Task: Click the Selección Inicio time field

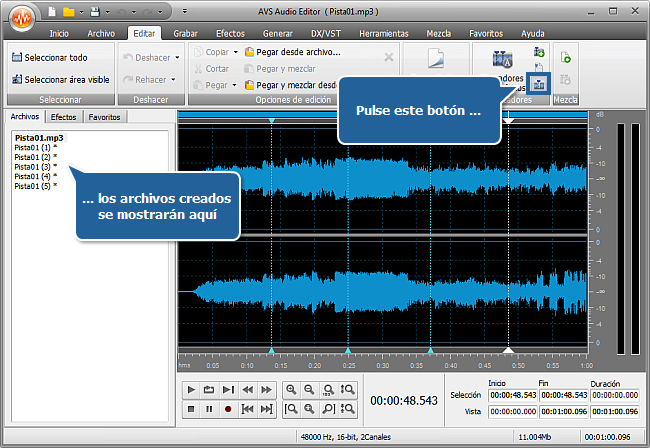Action: point(513,395)
